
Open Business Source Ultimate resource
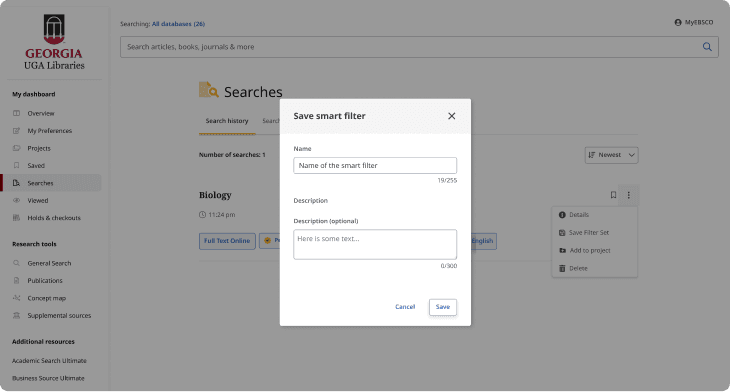point(48,378)
